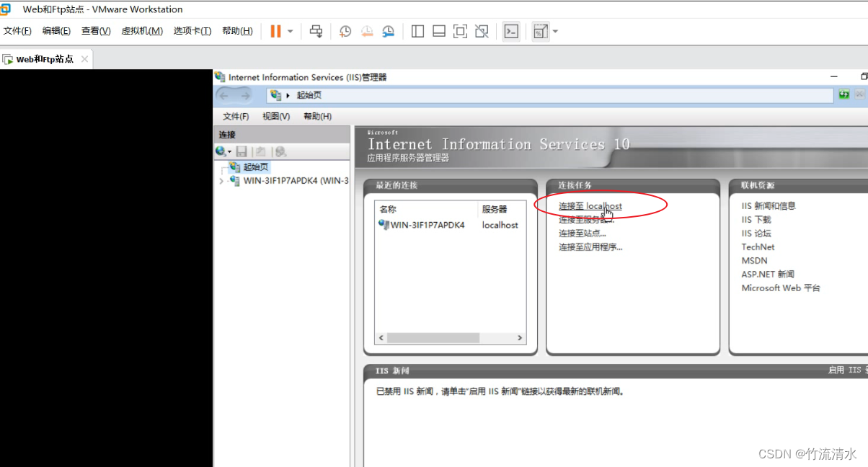Click the up-folder icon in 连接 toolbar
The image size is (868, 467).
point(260,151)
